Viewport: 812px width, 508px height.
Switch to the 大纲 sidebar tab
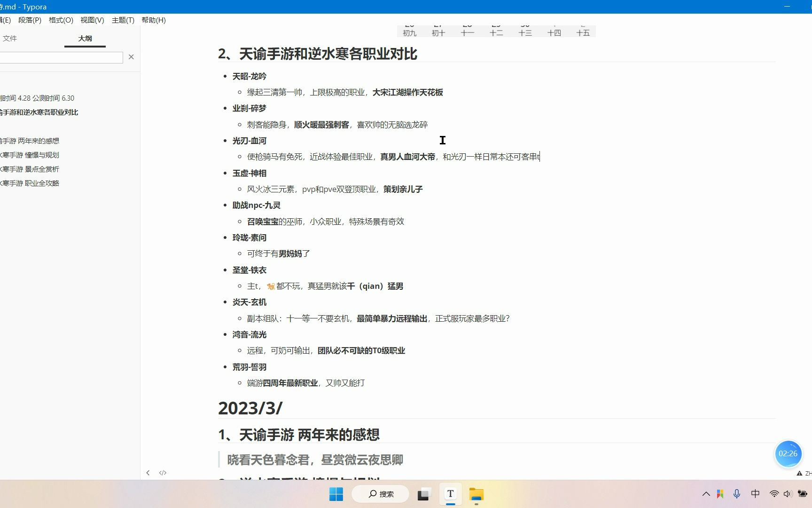tap(85, 39)
